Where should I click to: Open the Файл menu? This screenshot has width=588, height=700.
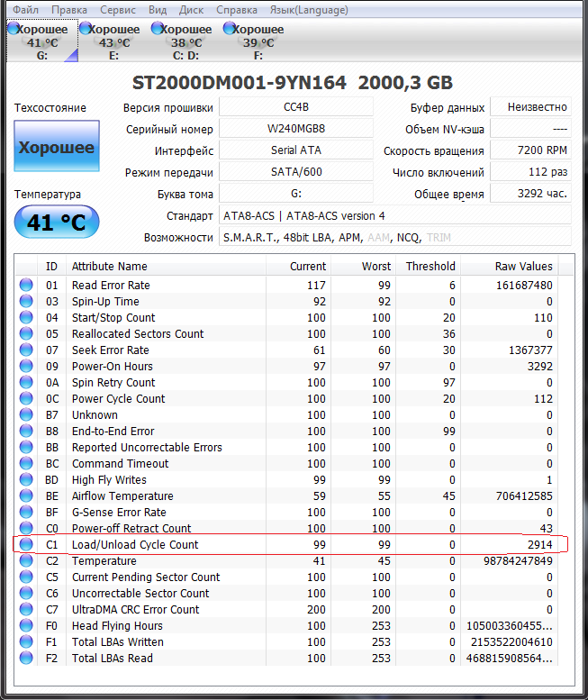(25, 10)
